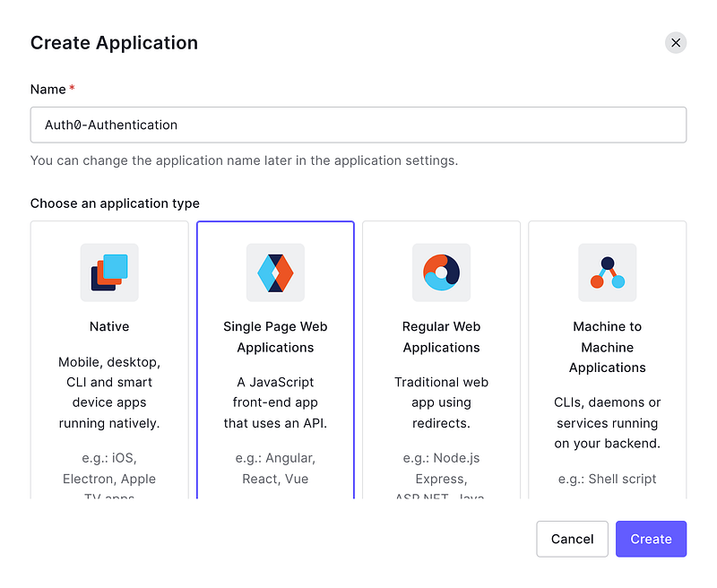Click the 'e.g.: Node.js Express' example text
The image size is (717, 588).
[x=441, y=468]
